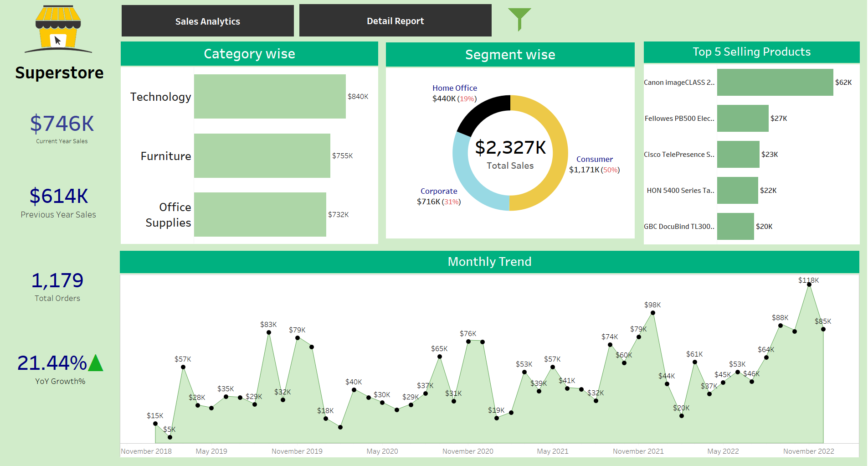Click the green funnel filter icon
This screenshot has height=466, width=868.
click(519, 17)
